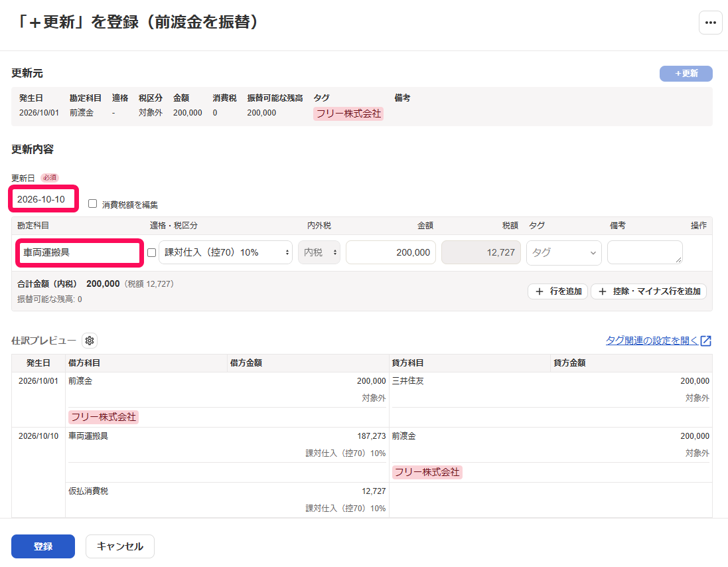The width and height of the screenshot is (728, 567).
Task: Click フリー株式会社 tag under 借方 前渡金
Action: 104,417
